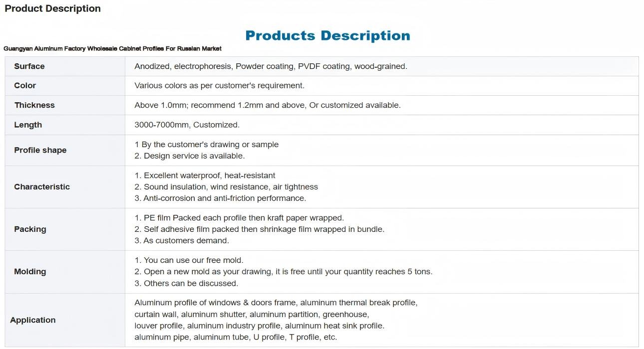Image resolution: width=644 pixels, height=349 pixels.
Task: Click the "Various colors" description cell
Action: (219, 86)
